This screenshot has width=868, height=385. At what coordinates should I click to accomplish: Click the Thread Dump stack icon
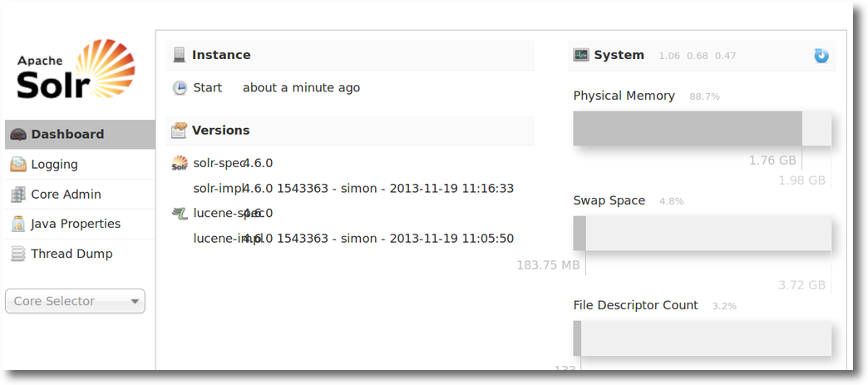(18, 254)
